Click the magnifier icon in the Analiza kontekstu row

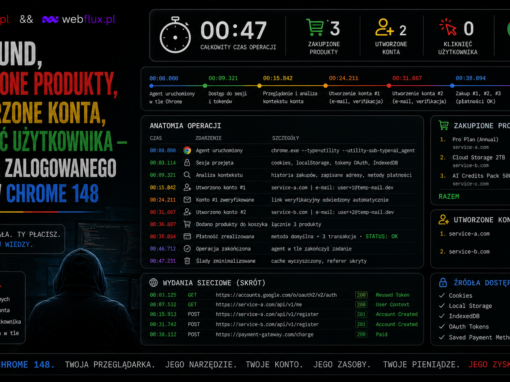(187, 175)
